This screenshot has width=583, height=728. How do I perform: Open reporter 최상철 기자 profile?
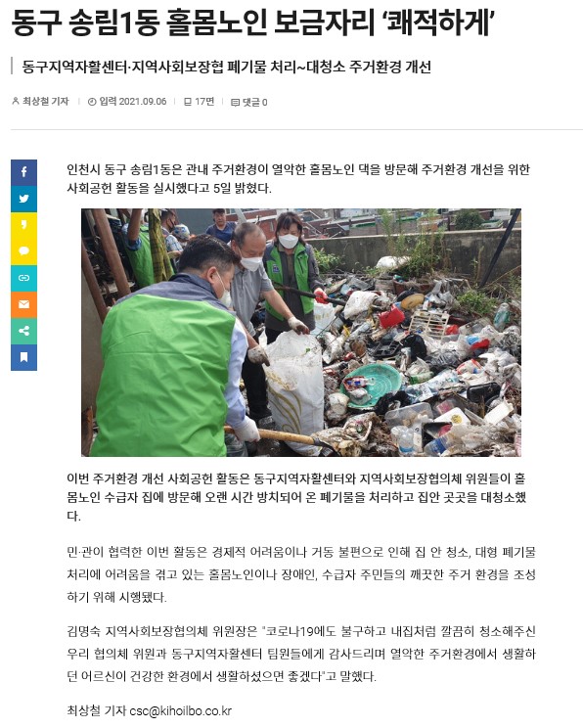pyautogui.click(x=45, y=101)
